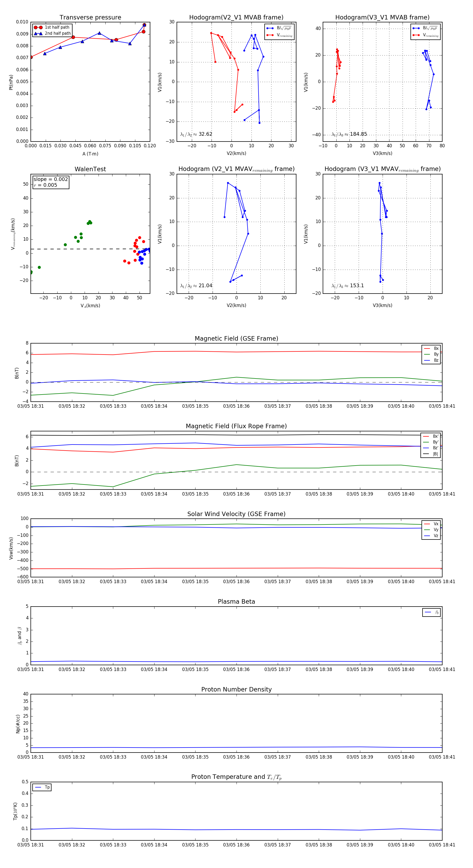This screenshot has width=473, height=868.
Task: Select the λ1/λ3 ≈ 153.1 annotation text
Action: pos(347,286)
